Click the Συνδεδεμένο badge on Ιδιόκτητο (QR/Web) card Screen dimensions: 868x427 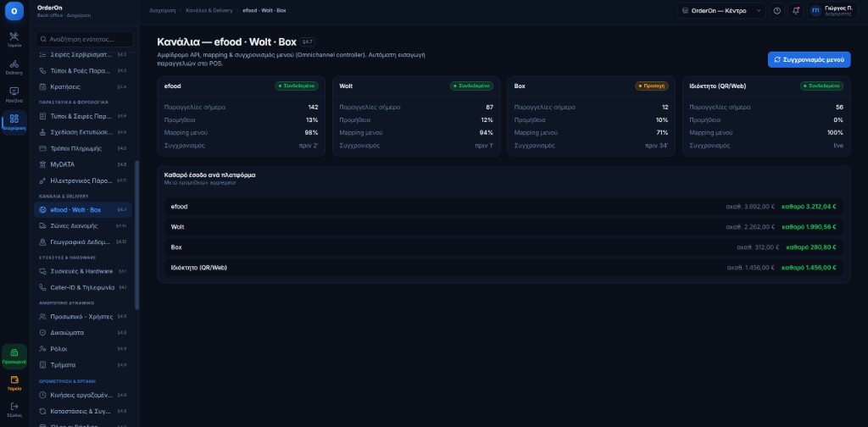(821, 86)
